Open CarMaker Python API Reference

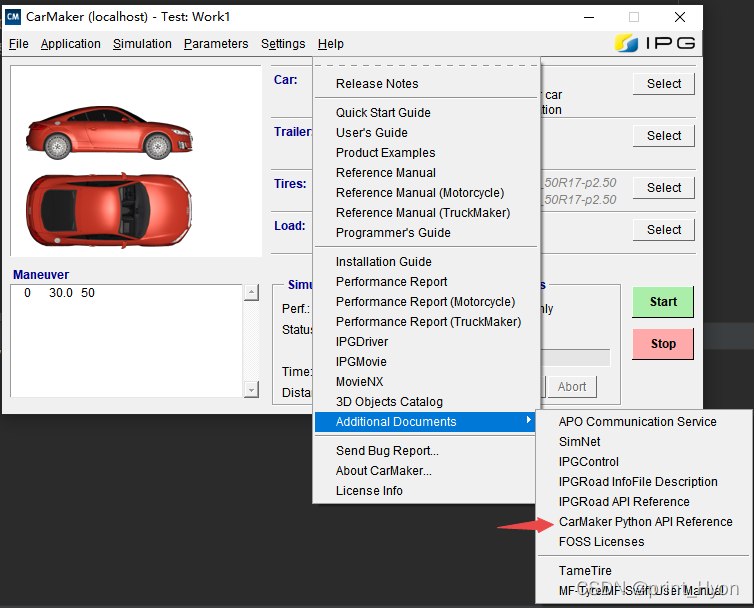click(643, 522)
